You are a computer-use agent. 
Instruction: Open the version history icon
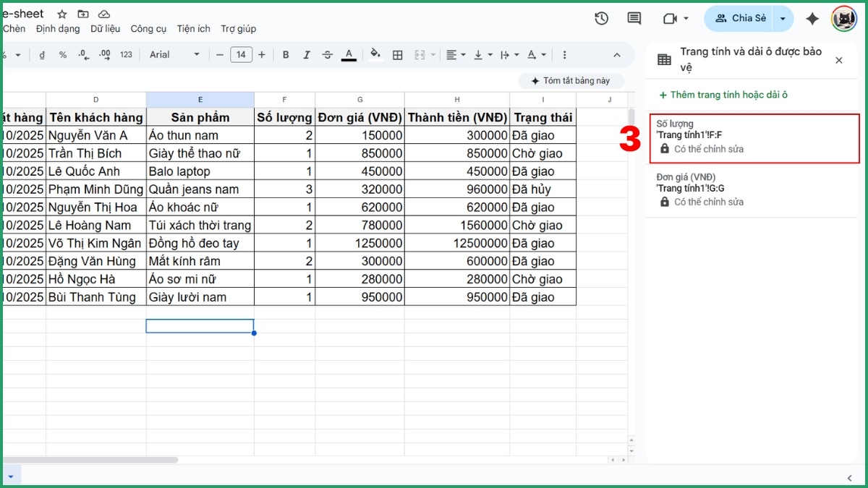click(x=601, y=18)
